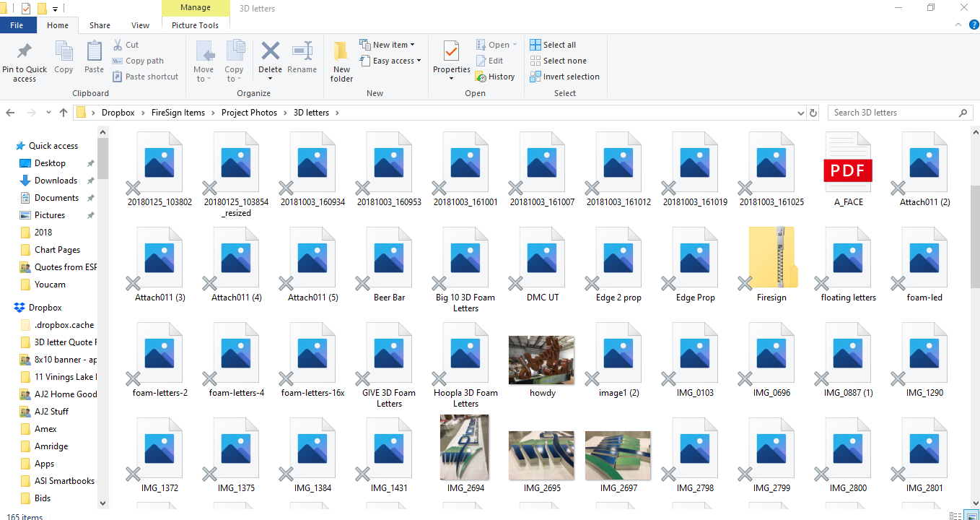Create a New folder from ribbon
Image resolution: width=980 pixels, height=520 pixels.
click(x=341, y=61)
